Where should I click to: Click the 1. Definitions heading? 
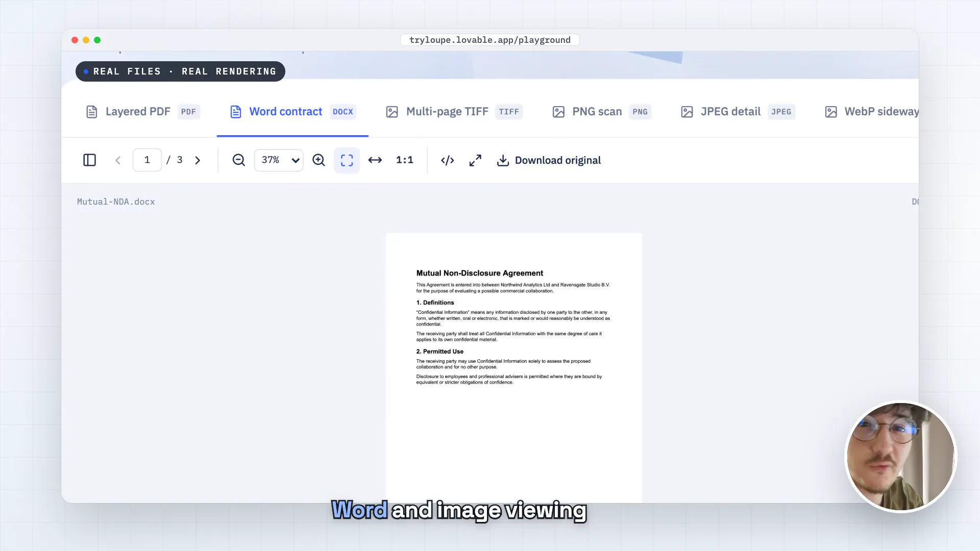[435, 303]
